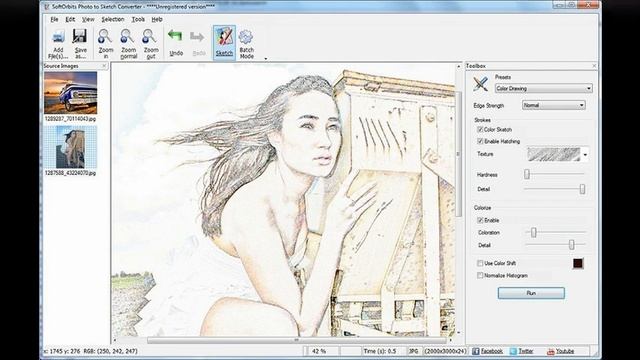Click the Time (s): 0.5 status text
640x360 pixels.
[380, 351]
